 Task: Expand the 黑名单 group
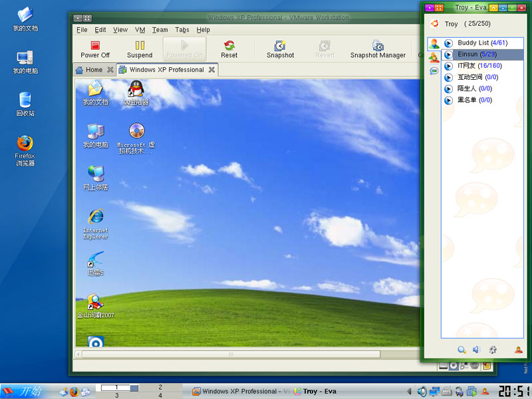tap(448, 100)
